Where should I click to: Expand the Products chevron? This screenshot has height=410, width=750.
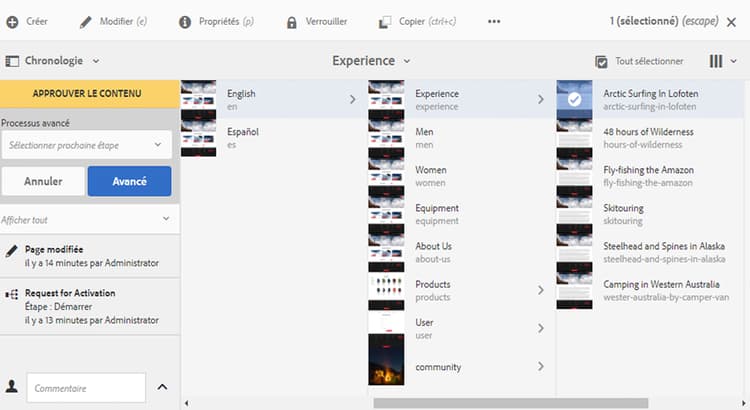coord(540,290)
